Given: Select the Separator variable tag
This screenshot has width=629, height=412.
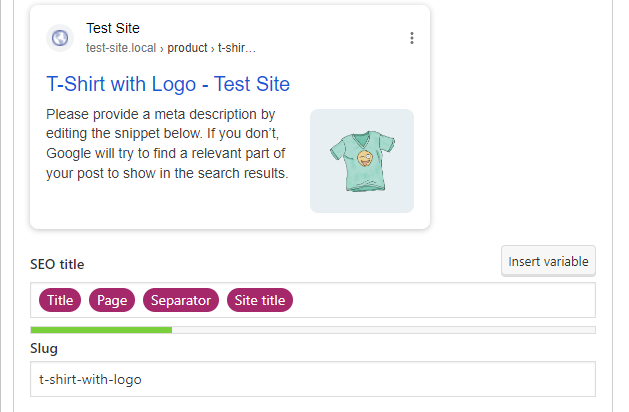Looking at the screenshot, I should click(181, 300).
